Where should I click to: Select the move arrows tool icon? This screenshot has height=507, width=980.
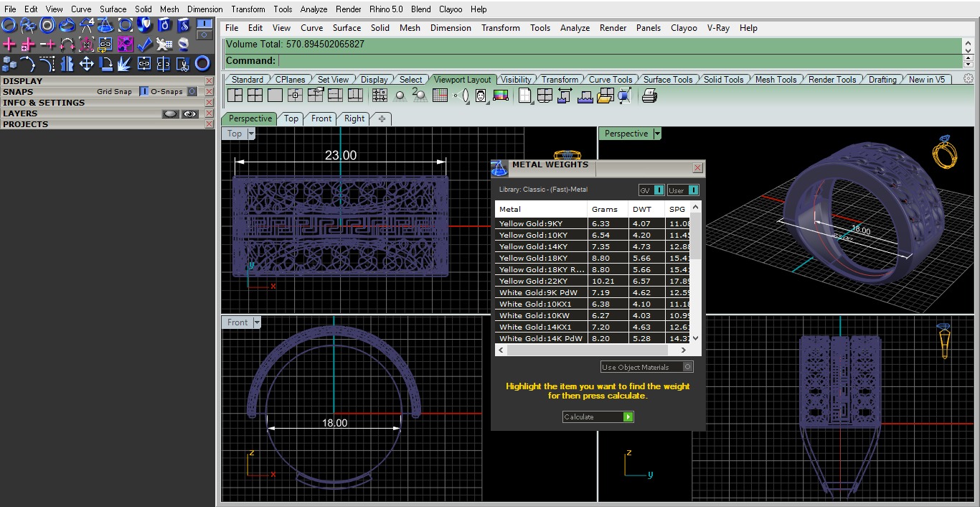pos(86,64)
